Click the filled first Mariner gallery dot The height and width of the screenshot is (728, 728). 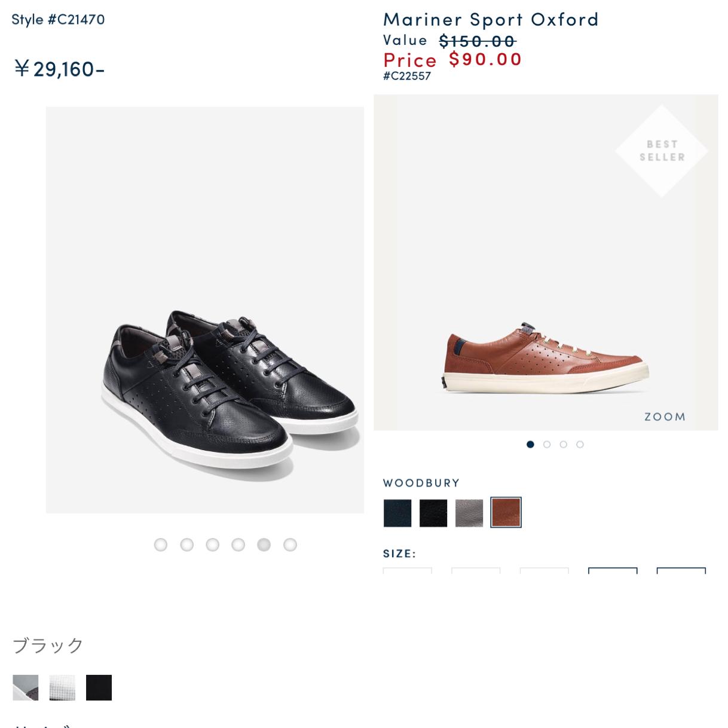tap(530, 444)
